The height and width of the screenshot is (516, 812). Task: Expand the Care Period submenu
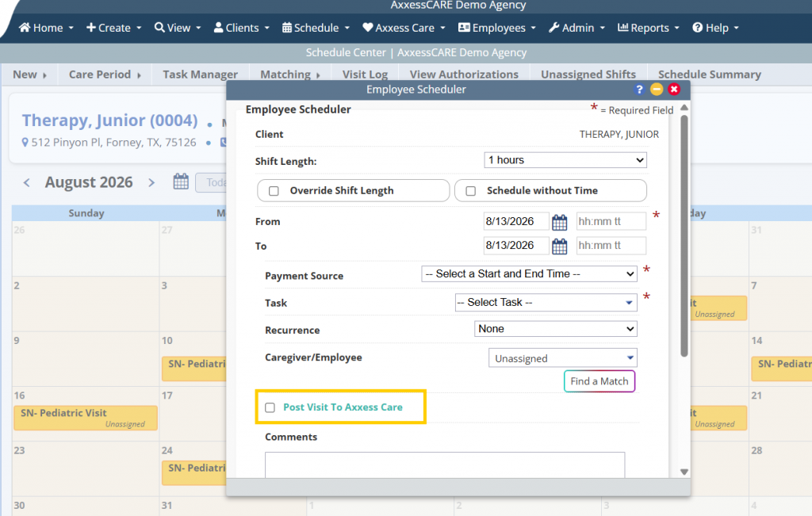click(x=105, y=75)
